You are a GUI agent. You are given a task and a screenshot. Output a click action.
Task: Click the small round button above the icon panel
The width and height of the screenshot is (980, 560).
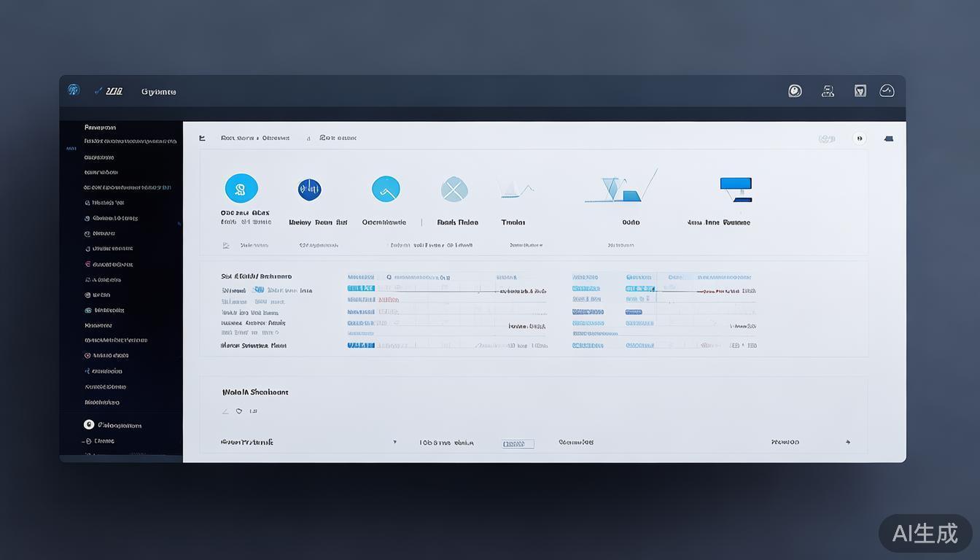coord(860,139)
